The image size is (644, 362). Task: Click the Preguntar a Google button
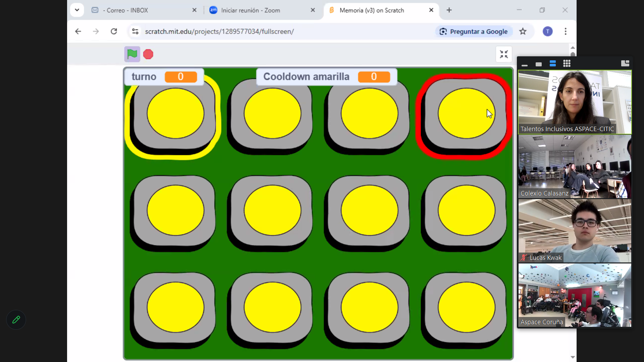coord(474,32)
